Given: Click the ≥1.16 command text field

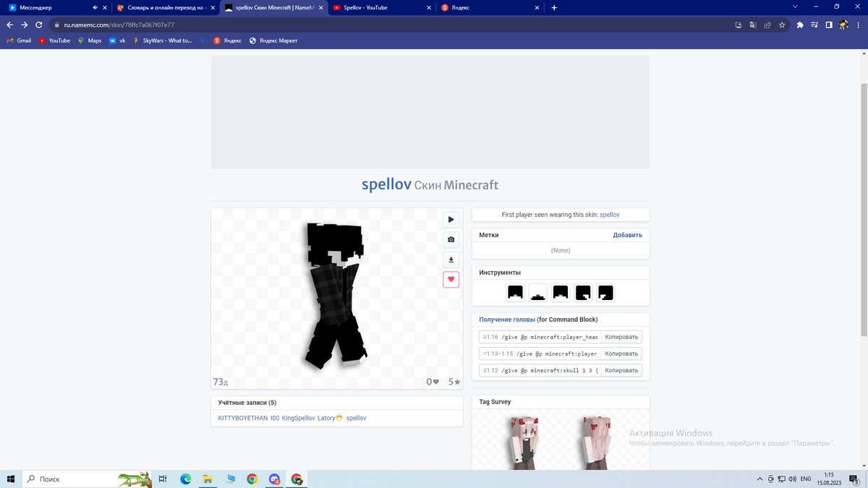Looking at the screenshot, I should pyautogui.click(x=540, y=337).
